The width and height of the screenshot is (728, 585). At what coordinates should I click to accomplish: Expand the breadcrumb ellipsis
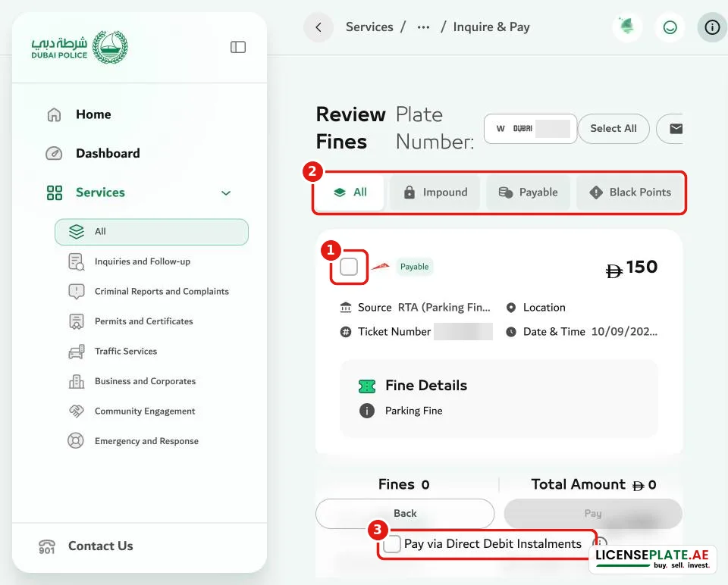[x=423, y=27]
